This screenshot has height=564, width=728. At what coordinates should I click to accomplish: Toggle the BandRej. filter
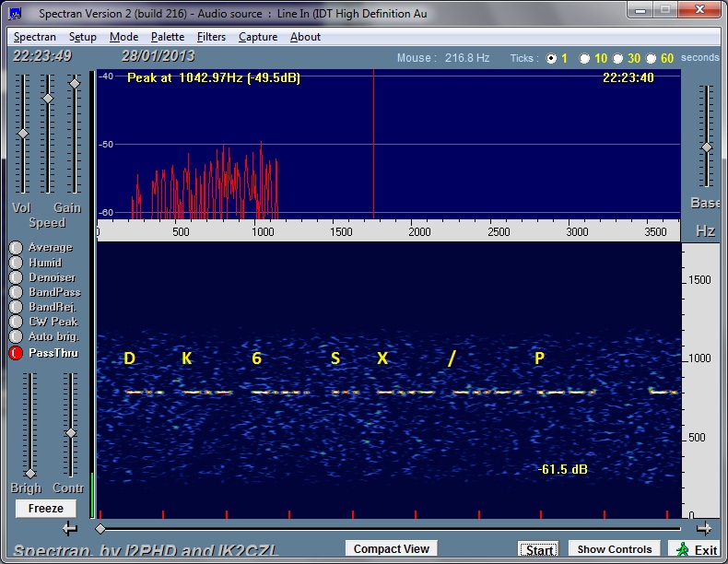click(x=16, y=307)
